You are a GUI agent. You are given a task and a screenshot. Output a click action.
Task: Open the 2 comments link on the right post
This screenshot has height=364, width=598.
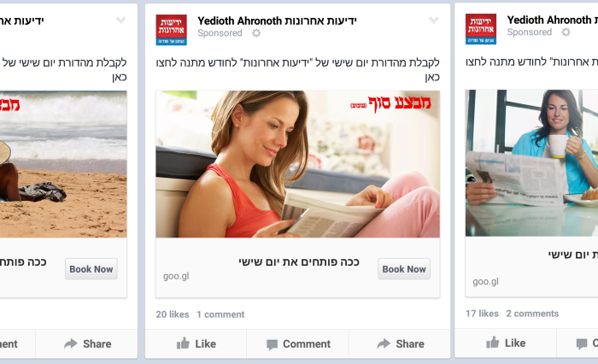click(x=532, y=314)
